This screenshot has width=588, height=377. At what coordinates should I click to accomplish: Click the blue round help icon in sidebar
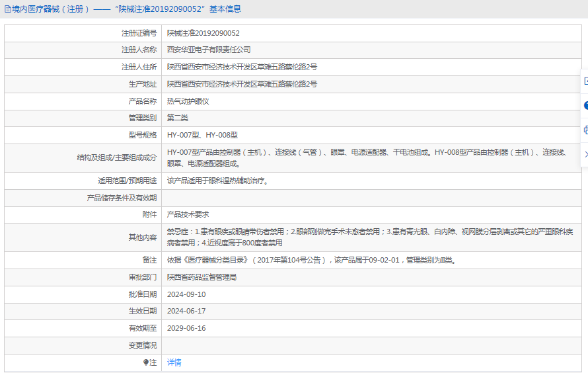coord(585,105)
